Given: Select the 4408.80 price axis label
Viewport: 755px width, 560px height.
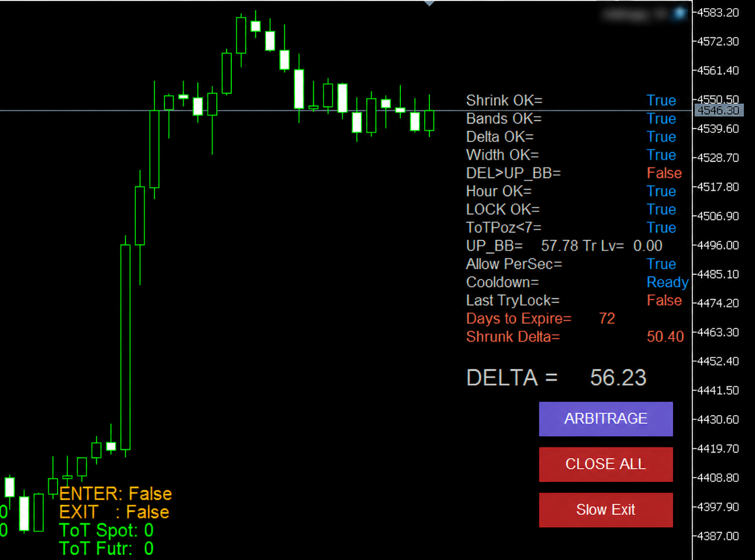Looking at the screenshot, I should [718, 478].
